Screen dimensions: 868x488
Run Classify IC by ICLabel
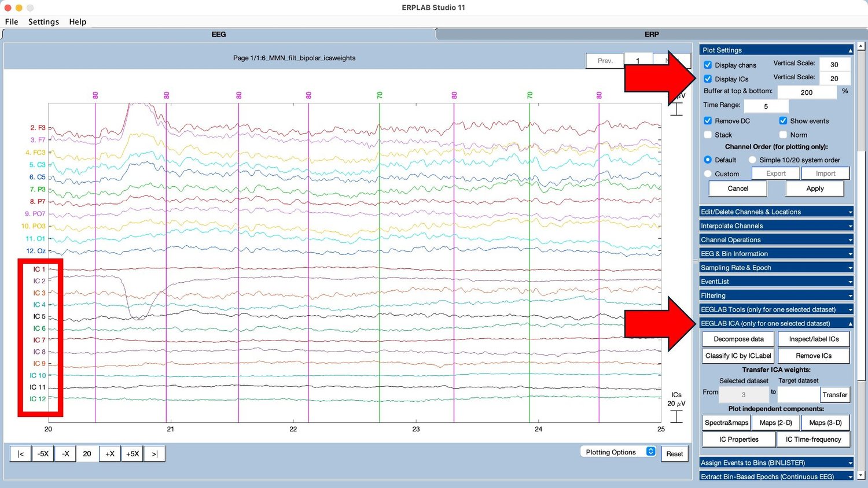point(738,356)
